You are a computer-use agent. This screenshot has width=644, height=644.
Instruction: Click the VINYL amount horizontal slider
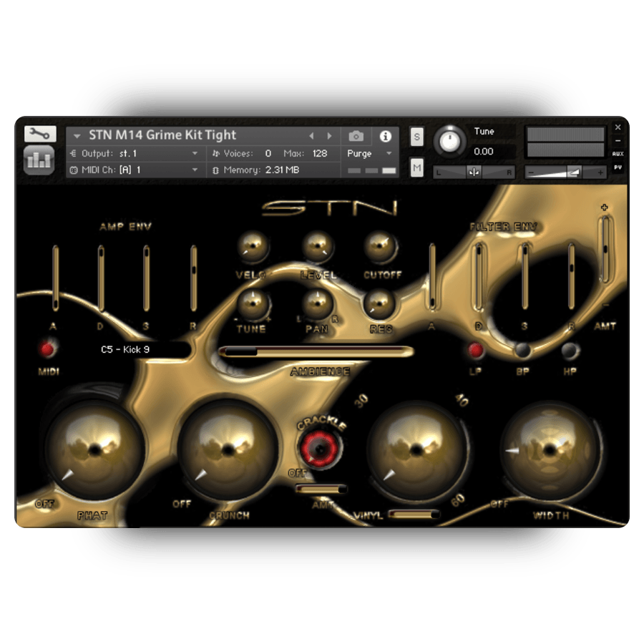tap(413, 514)
